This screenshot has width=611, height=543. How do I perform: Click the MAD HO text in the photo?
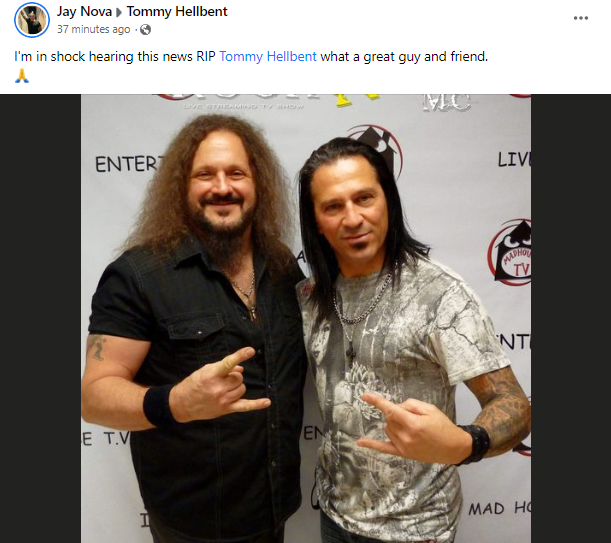(499, 509)
